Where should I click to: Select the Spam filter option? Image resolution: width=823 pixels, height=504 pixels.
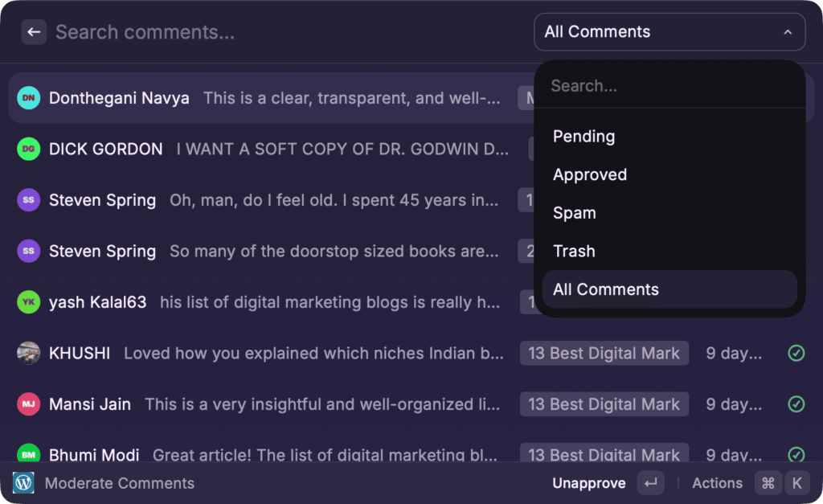click(x=574, y=213)
